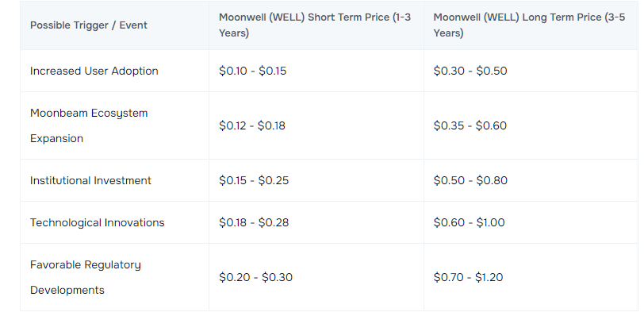
Task: Click the $1.20 upper long-term value
Action: coord(489,277)
